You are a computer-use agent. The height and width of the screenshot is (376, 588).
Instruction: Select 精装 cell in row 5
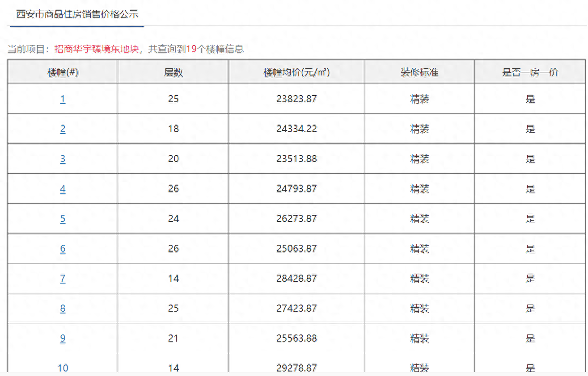(419, 219)
